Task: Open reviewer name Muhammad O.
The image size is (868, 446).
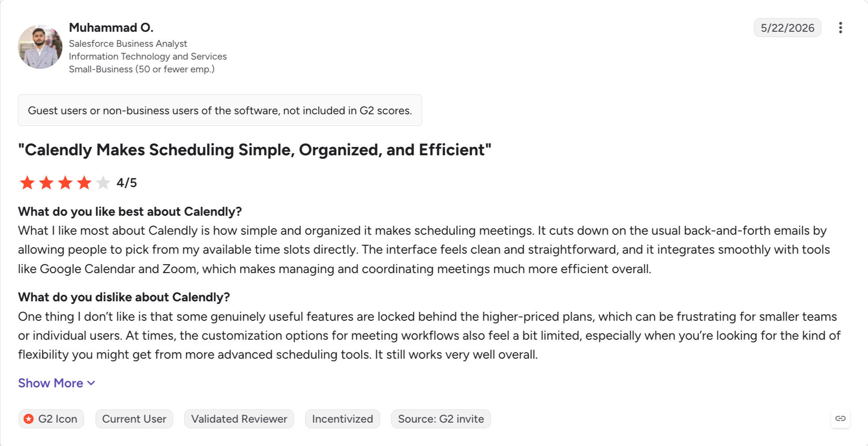Action: coord(111,27)
